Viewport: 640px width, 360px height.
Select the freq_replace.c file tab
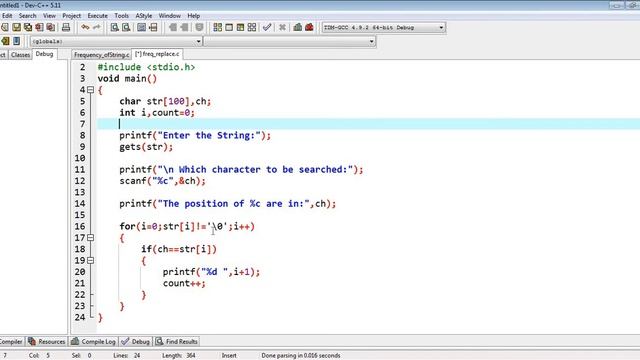click(157, 54)
